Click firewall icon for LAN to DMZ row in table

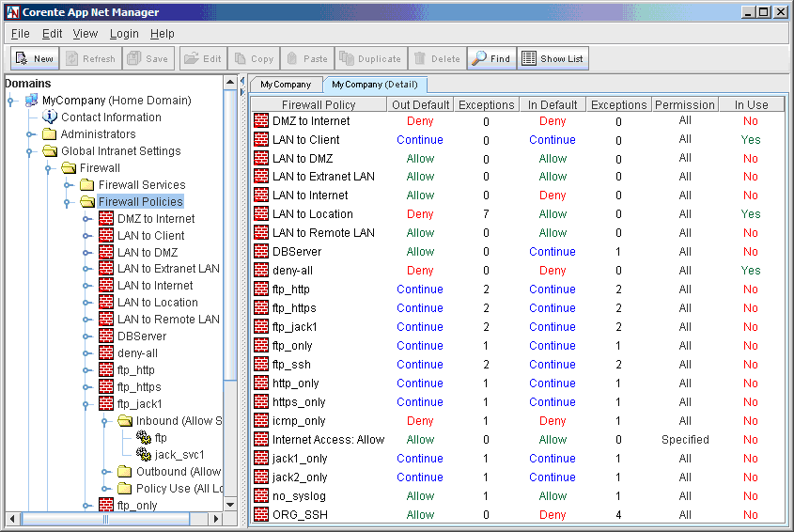point(261,158)
